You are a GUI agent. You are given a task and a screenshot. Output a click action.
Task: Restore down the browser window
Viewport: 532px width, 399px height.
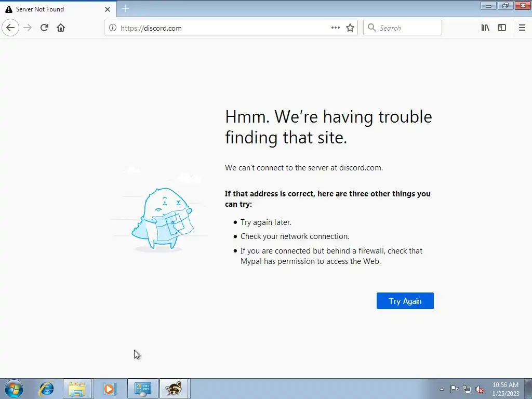click(x=506, y=5)
